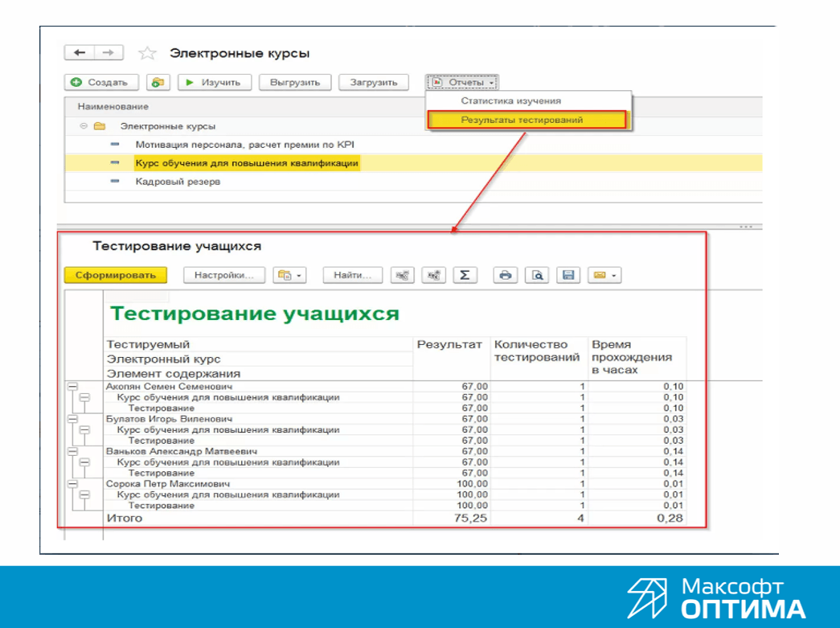
Task: Click the Найти... button
Action: point(353,275)
